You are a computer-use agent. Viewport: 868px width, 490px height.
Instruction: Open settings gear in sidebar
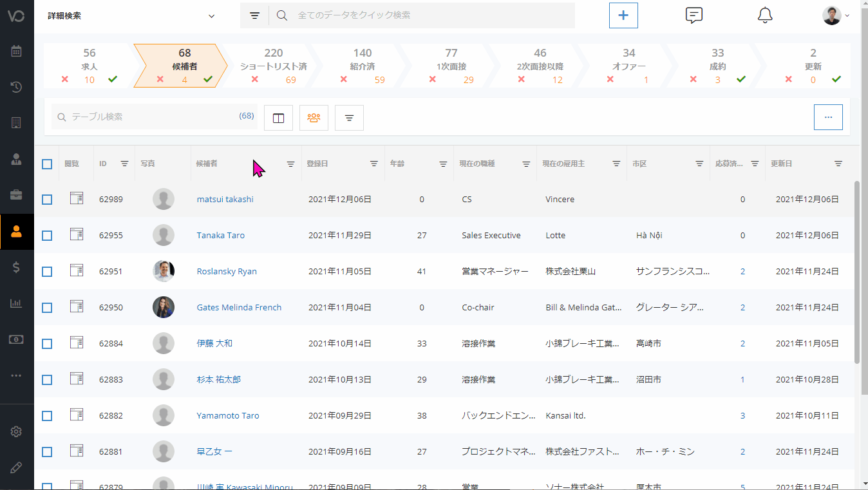pos(17,431)
